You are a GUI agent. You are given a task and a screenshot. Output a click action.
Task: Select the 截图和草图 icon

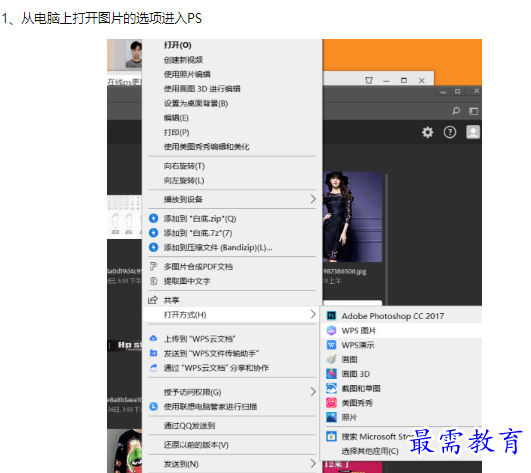click(x=331, y=388)
